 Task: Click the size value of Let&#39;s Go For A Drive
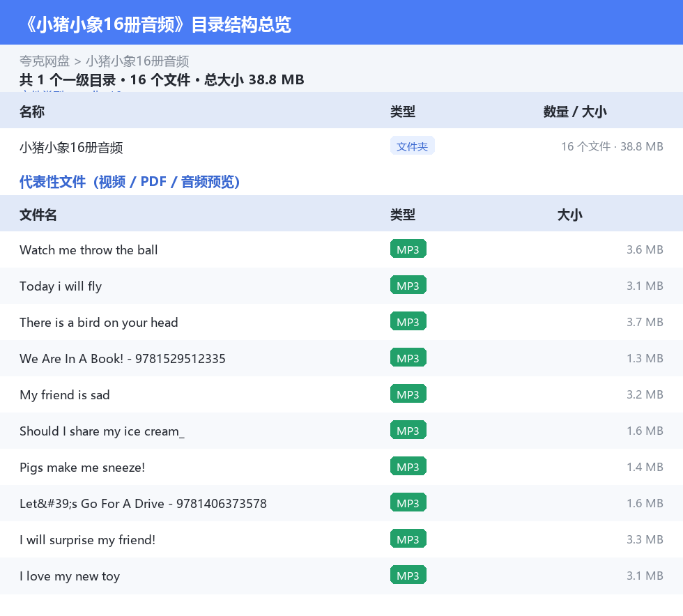pos(645,502)
